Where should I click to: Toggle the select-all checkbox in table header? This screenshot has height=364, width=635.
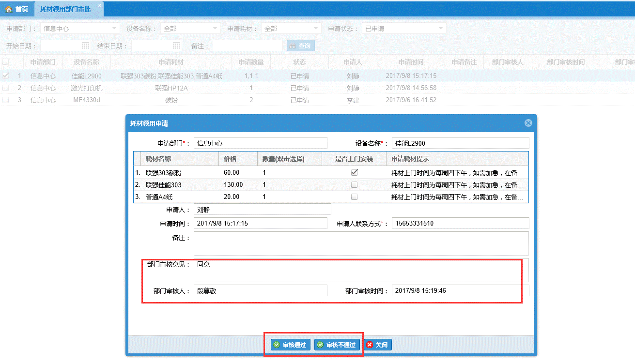5,62
